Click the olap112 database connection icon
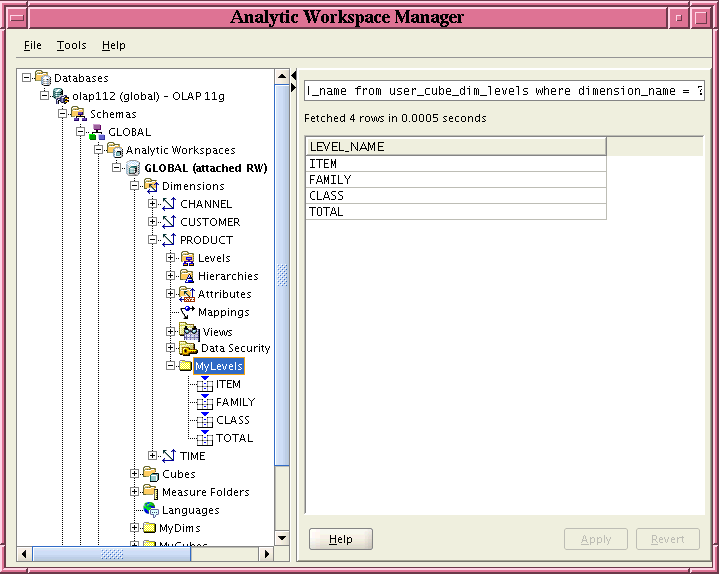 tap(60, 96)
